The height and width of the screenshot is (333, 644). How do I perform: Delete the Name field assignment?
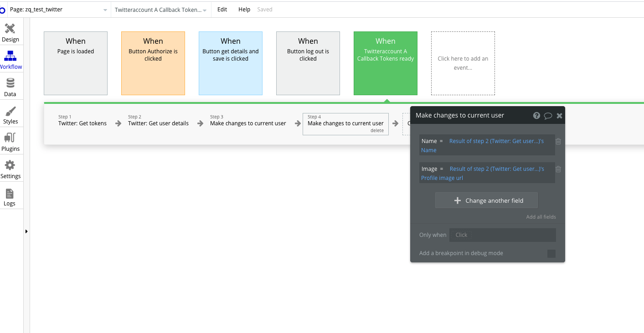[558, 141]
